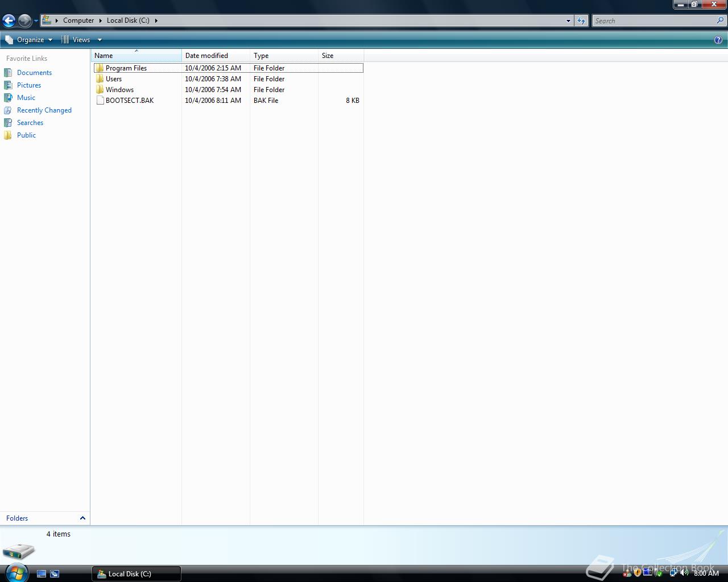Sort by the Type column header
Screen dimensions: 728x582
(284, 56)
